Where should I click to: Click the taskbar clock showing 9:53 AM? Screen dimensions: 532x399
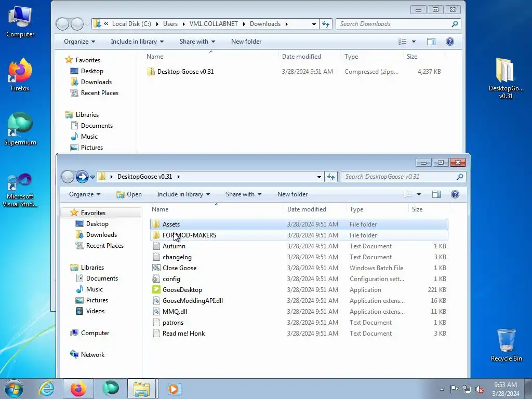506,389
